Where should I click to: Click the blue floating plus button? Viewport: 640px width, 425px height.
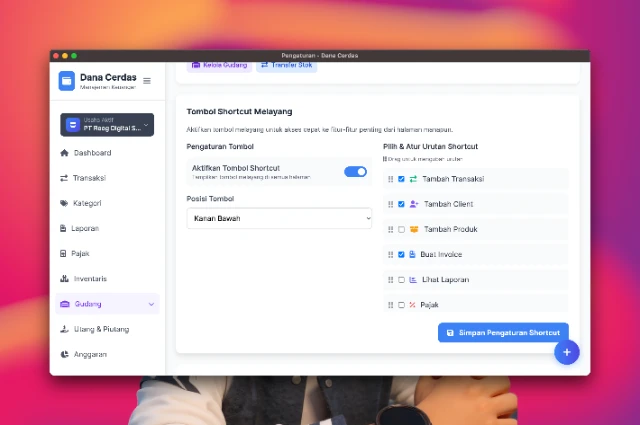click(x=566, y=352)
